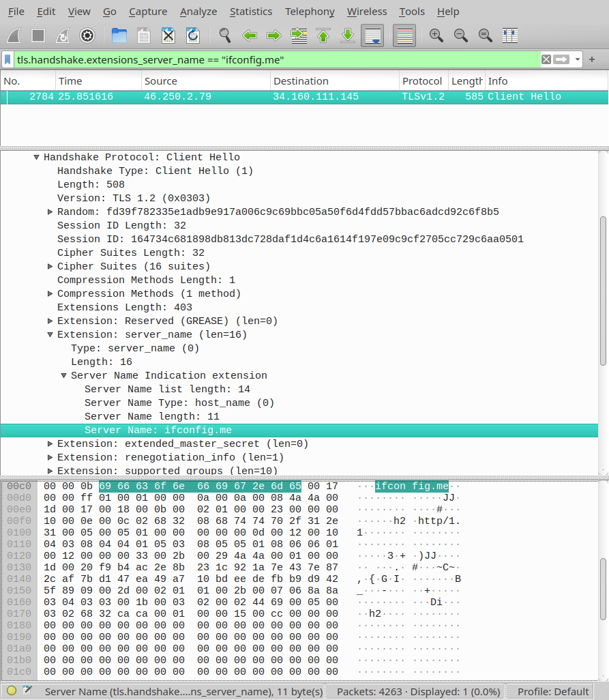
Task: Open the Statistics menu
Action: click(x=250, y=12)
